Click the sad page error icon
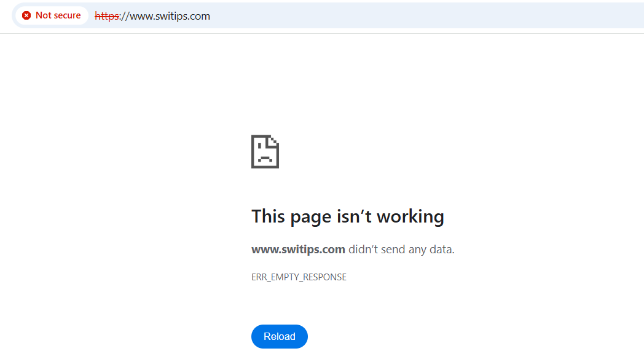The width and height of the screenshot is (644, 359). [265, 152]
